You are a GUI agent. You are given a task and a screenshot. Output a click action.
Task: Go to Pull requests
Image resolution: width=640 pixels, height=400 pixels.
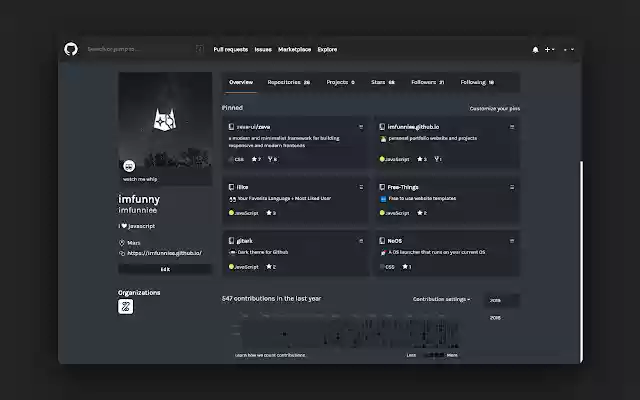tap(231, 49)
